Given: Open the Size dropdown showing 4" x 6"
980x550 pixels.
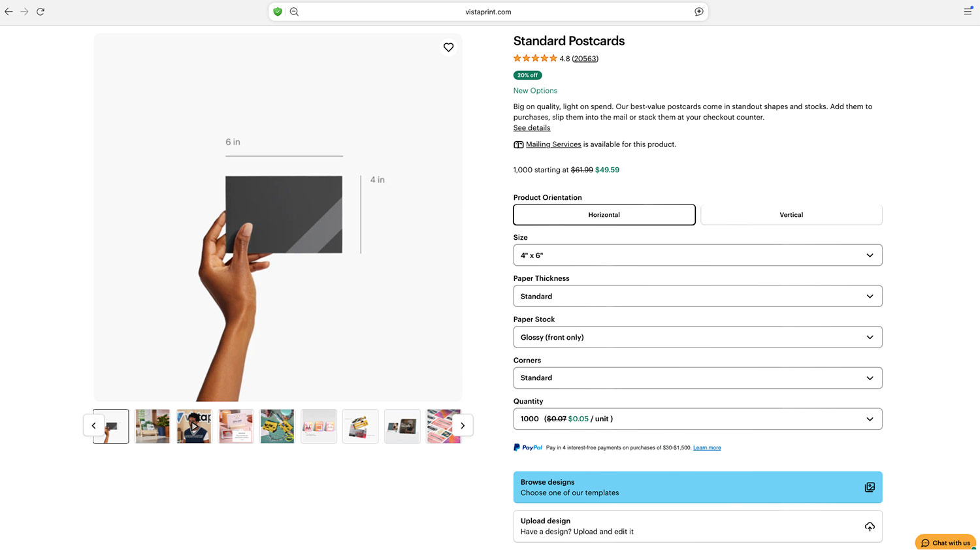Looking at the screenshot, I should point(697,255).
